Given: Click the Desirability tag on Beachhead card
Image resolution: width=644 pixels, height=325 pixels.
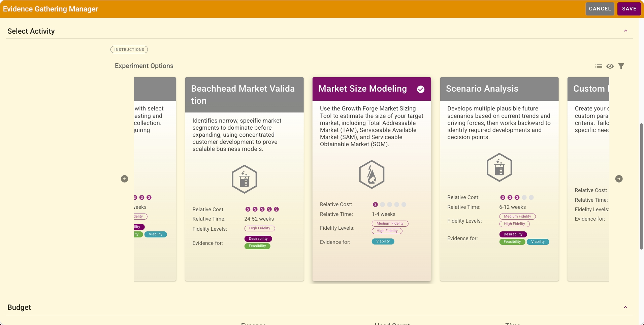Looking at the screenshot, I should 258,239.
